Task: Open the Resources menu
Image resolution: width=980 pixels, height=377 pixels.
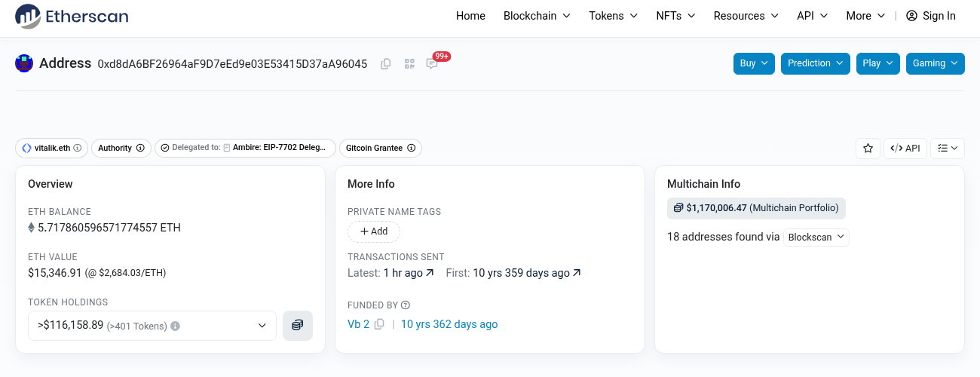Action: coord(746,16)
